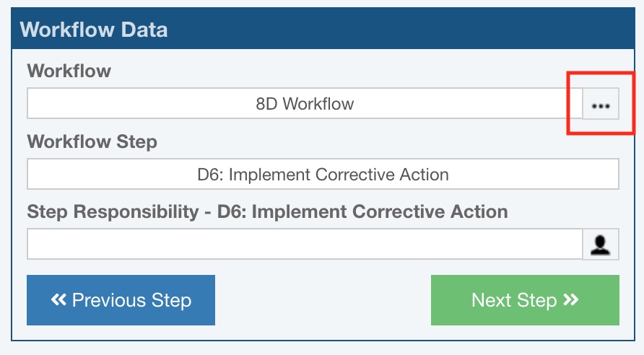Screen dimensions: 644x355
Task: Focus the empty Step Responsibility input box
Action: click(305, 245)
